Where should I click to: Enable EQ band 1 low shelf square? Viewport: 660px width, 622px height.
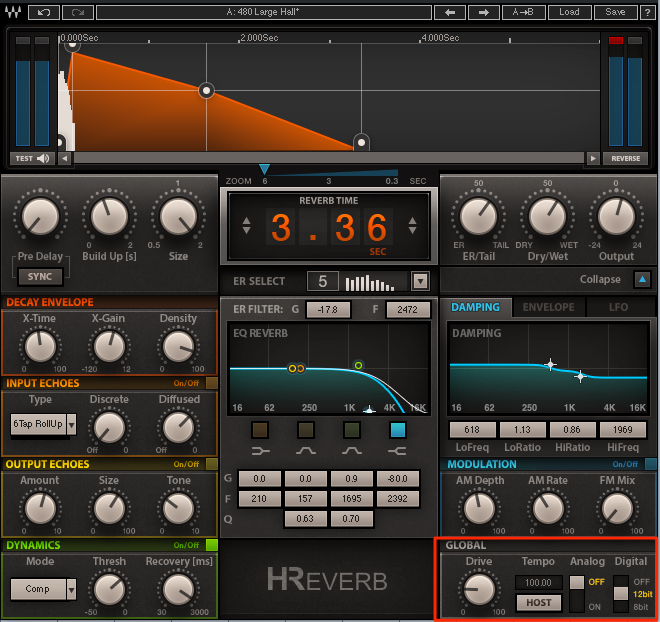point(260,430)
